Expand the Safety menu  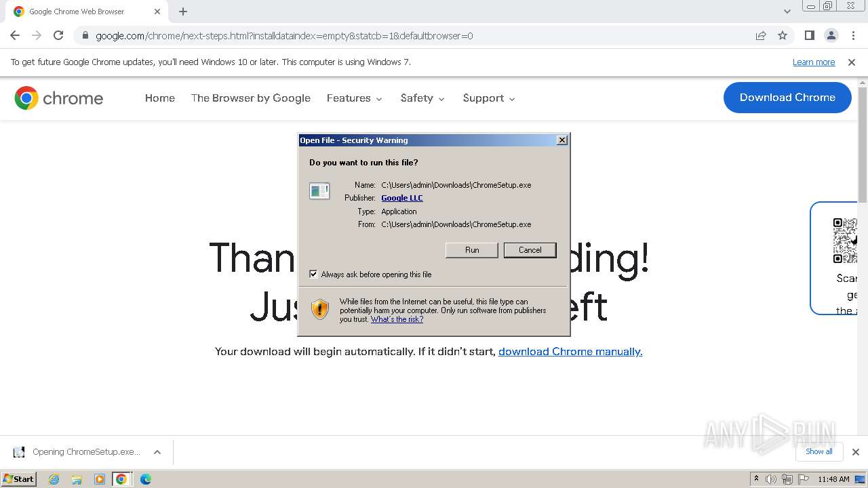click(x=422, y=98)
